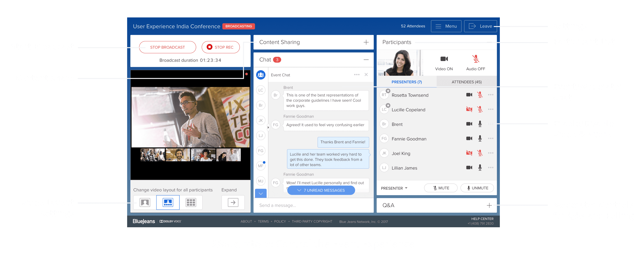The width and height of the screenshot is (644, 260).
Task: Click the STOP BROADCAST button
Action: point(167,47)
